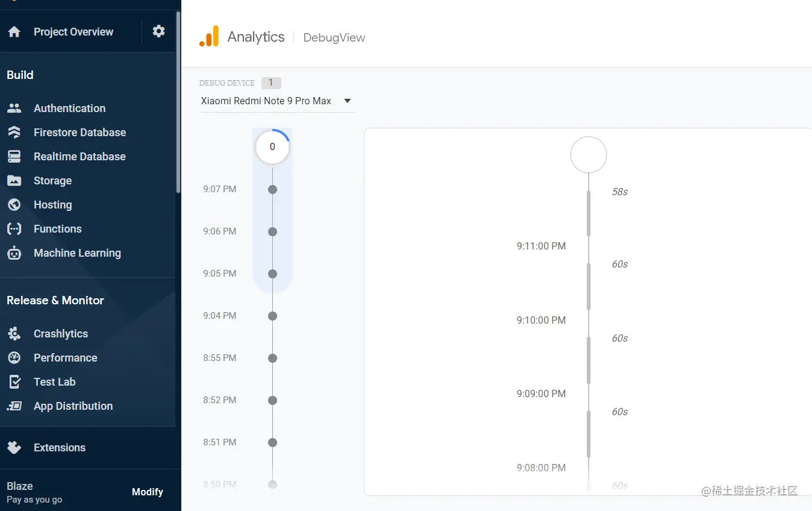
Task: Open Firestore Database section
Action: pos(80,133)
